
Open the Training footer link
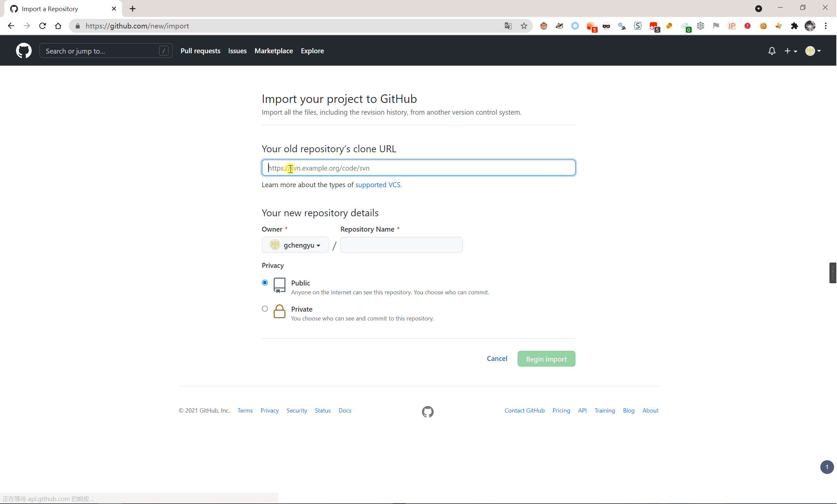pyautogui.click(x=605, y=410)
